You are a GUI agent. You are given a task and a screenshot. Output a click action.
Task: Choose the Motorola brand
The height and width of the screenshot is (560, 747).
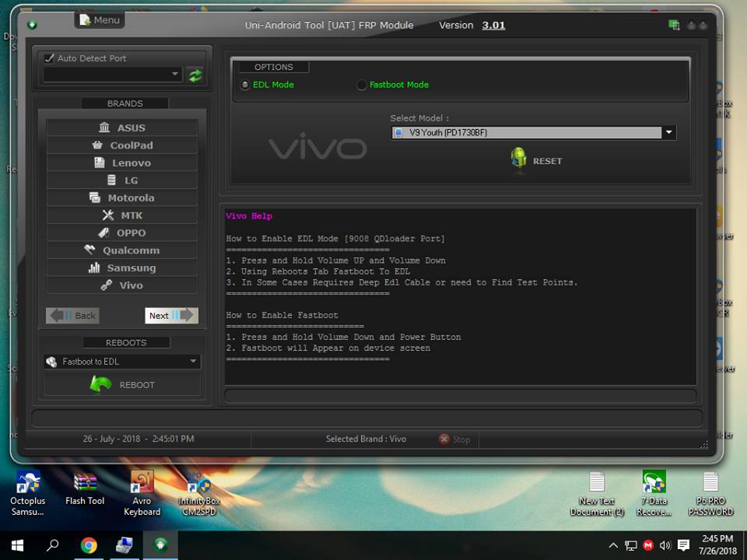click(122, 198)
